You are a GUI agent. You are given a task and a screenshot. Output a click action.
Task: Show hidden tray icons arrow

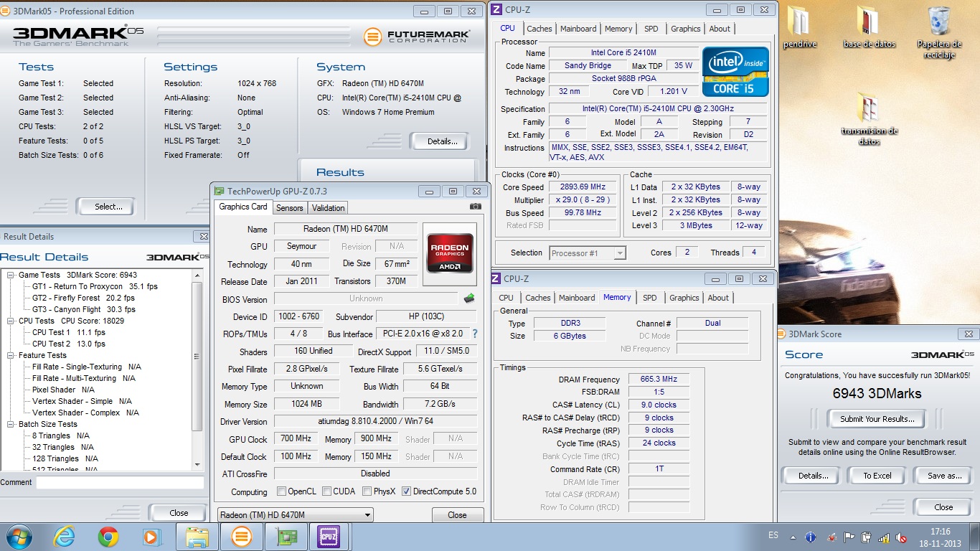coord(792,537)
